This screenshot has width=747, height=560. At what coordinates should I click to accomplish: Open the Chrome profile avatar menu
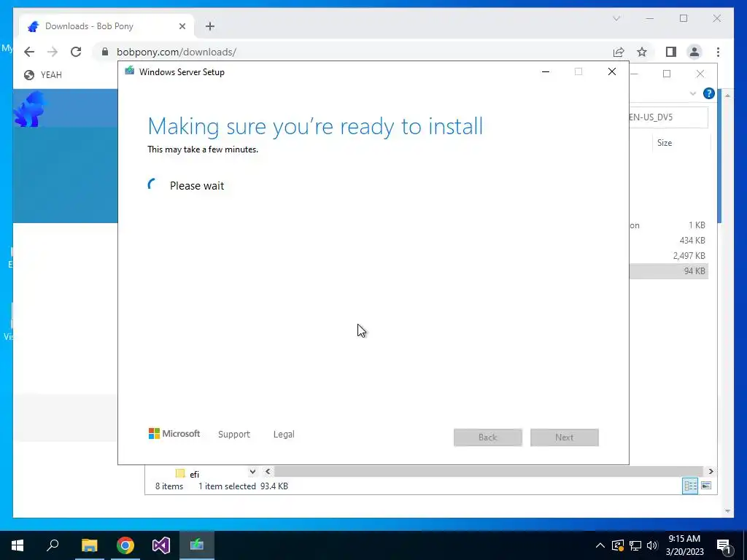click(x=694, y=52)
